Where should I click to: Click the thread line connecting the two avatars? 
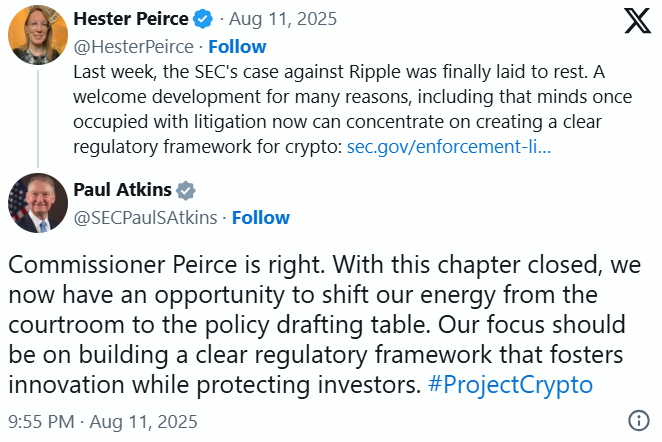coord(37,117)
